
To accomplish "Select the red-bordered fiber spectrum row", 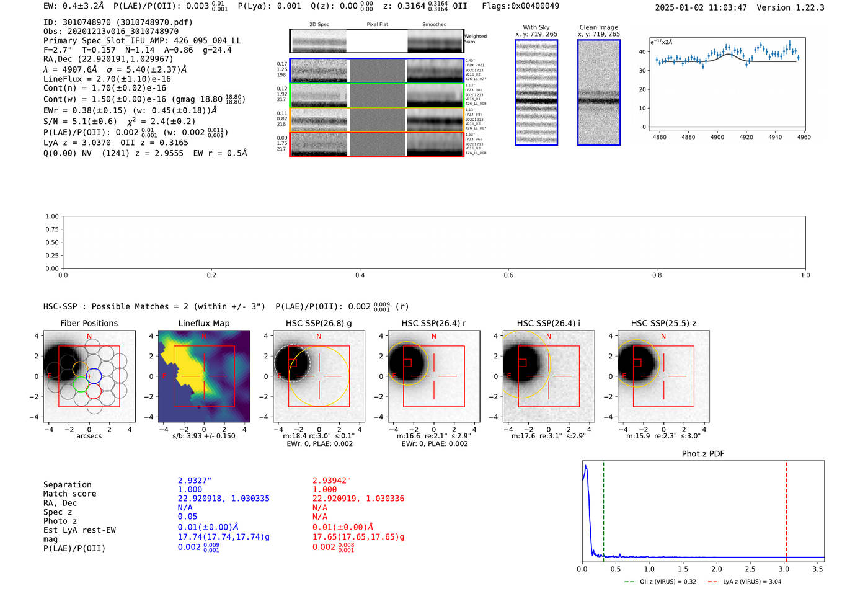I will pyautogui.click(x=376, y=144).
